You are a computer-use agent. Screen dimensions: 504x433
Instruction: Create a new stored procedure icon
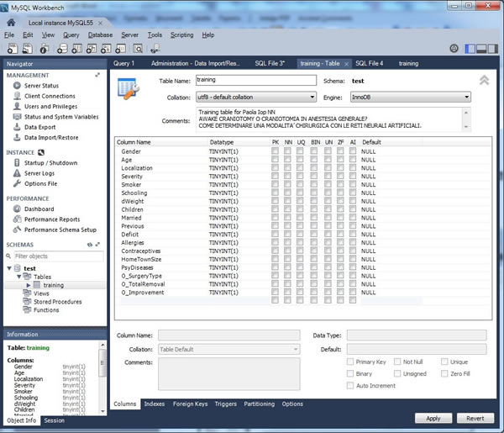point(106,49)
